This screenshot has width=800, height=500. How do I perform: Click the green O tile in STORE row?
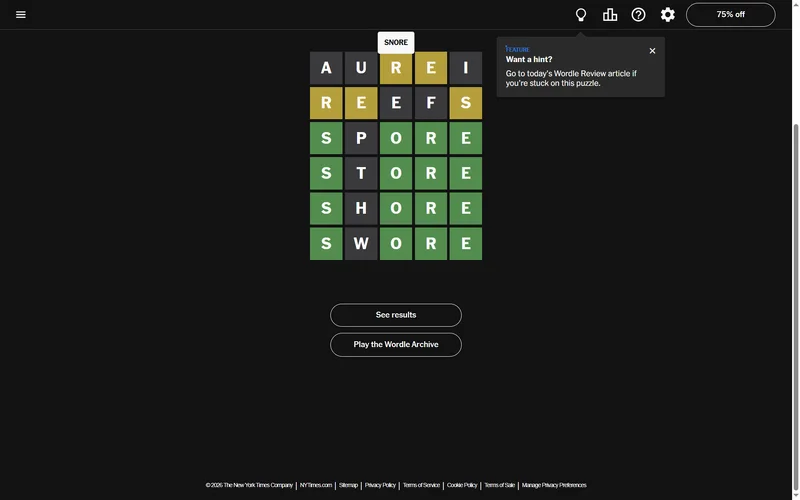[x=396, y=173]
